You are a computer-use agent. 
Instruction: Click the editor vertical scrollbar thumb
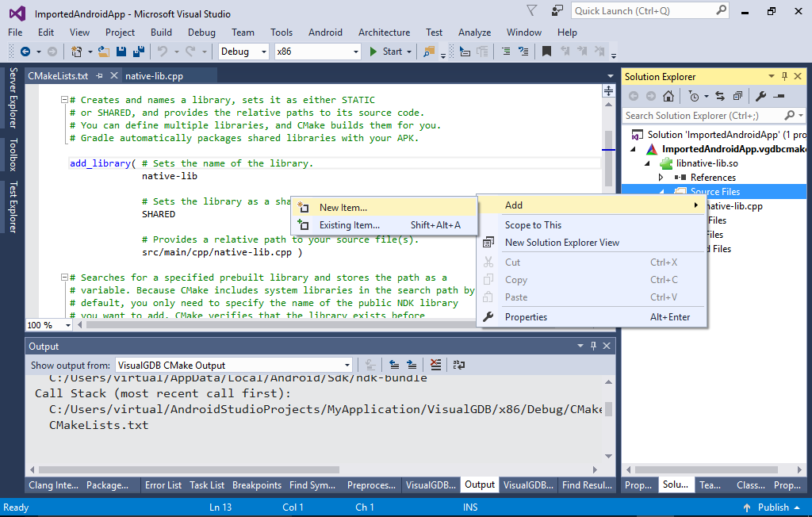[608, 158]
